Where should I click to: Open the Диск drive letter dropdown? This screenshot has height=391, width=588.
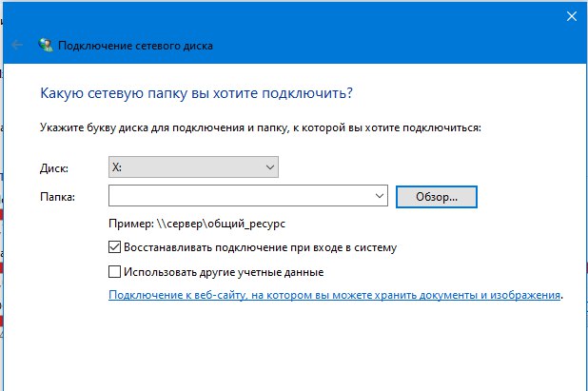(193, 166)
